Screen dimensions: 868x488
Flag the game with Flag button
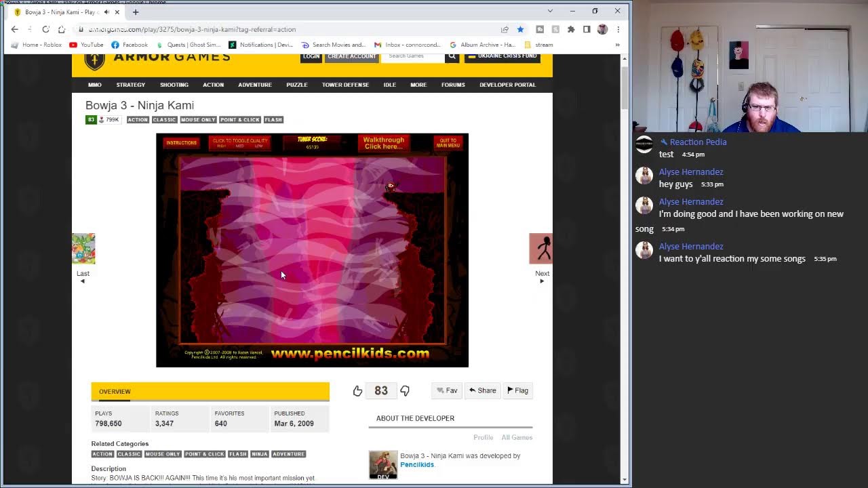point(517,390)
